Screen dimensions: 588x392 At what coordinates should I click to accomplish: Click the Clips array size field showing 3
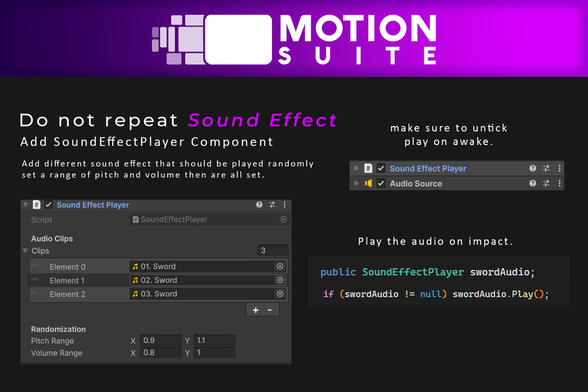273,250
